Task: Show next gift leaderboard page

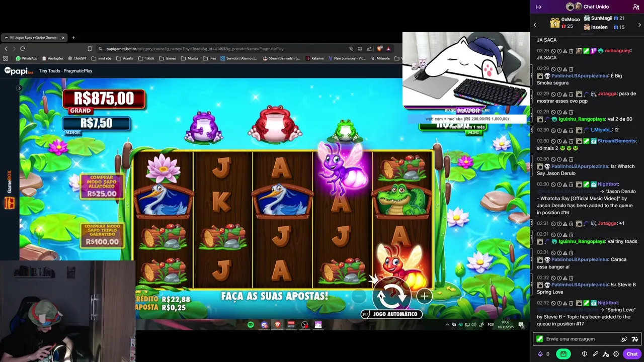Action: [x=639, y=25]
